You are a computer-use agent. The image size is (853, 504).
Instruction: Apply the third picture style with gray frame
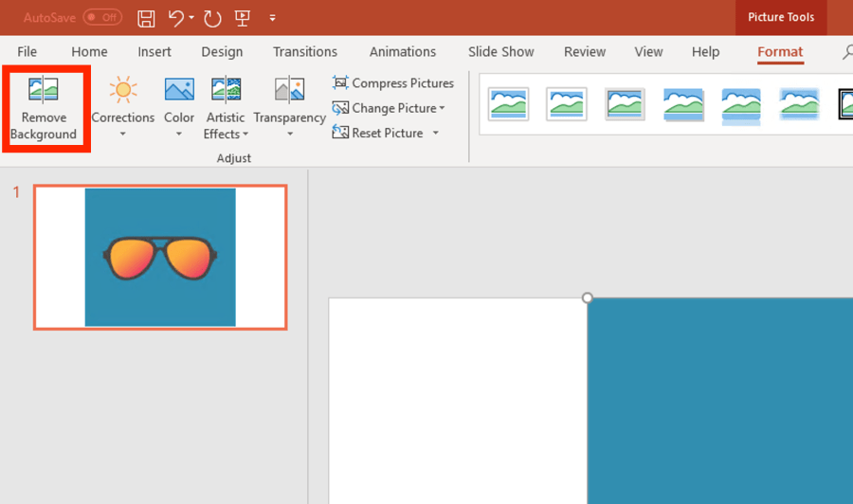(625, 104)
